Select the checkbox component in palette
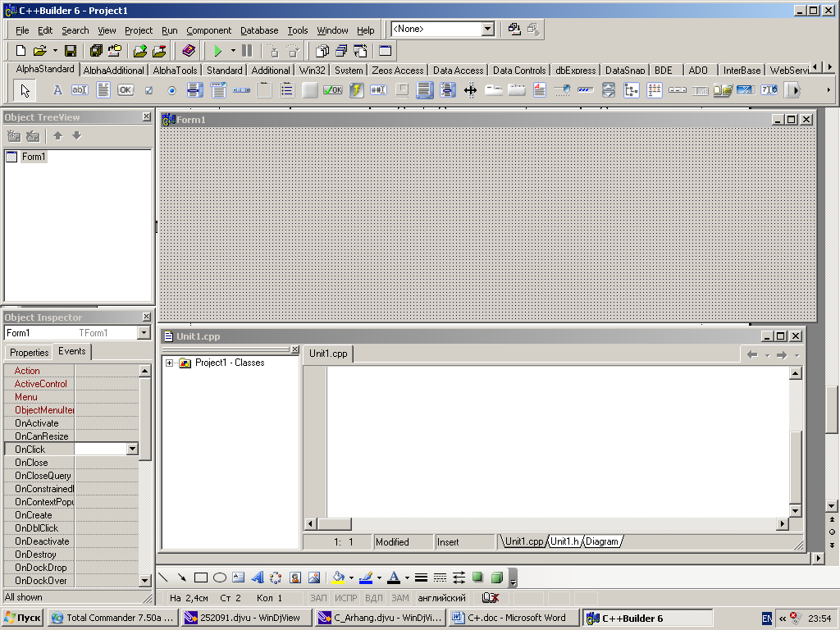Viewport: 840px width, 630px height. (x=149, y=90)
